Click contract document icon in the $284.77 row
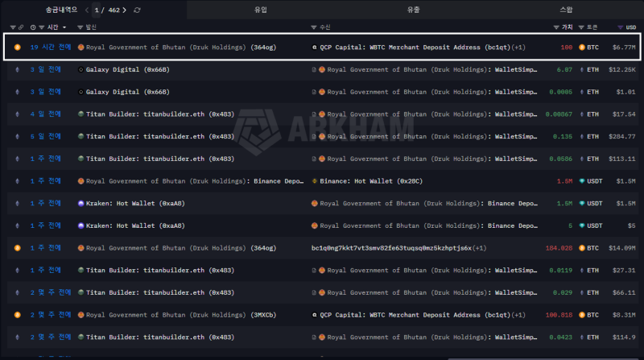The image size is (644, 360). tap(314, 136)
